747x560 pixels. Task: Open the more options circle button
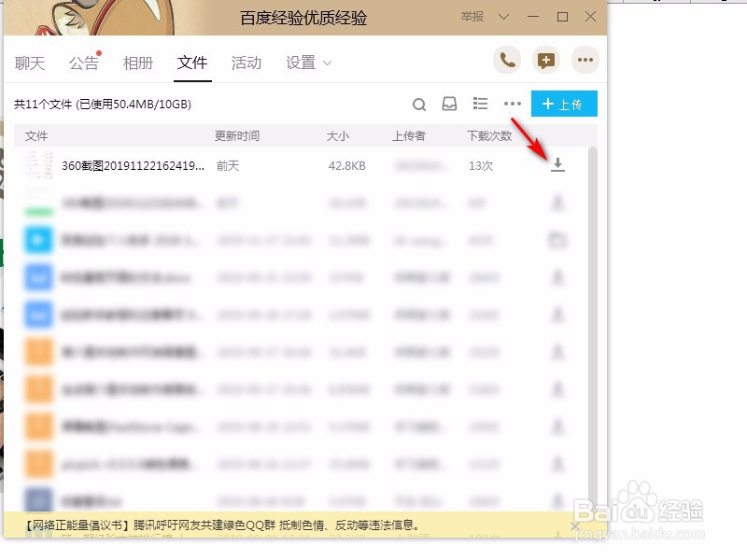click(585, 61)
